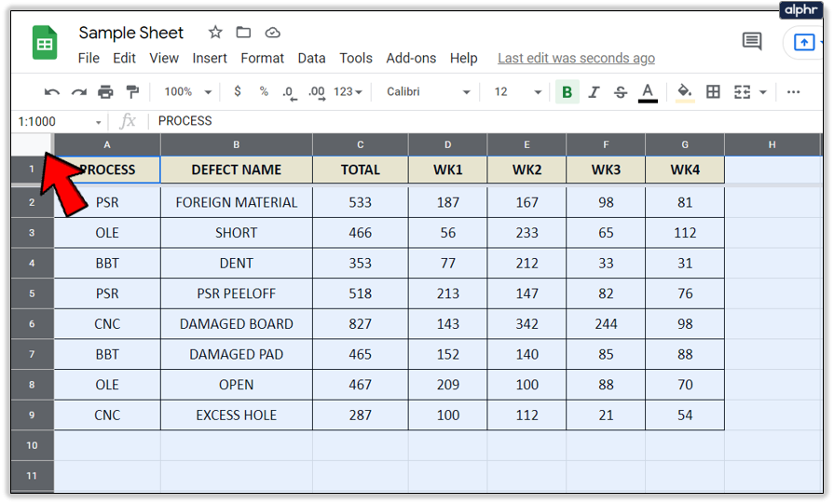
Task: Click the select-all corner button
Action: coord(32,144)
